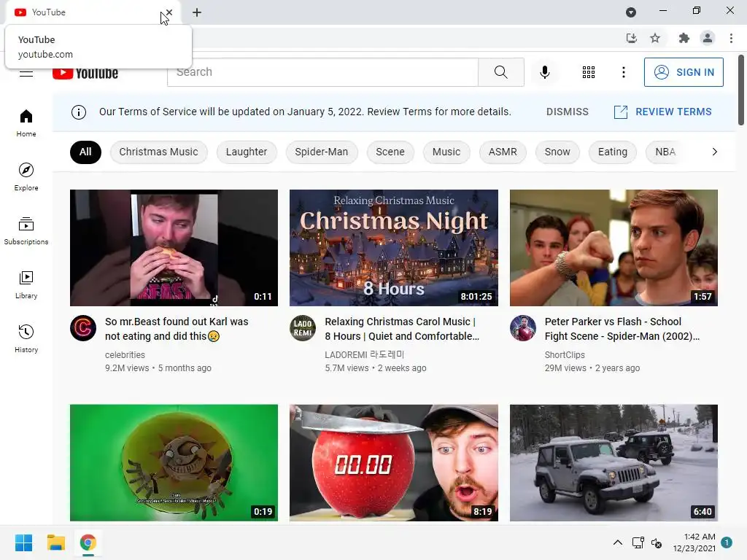Click Chrome icon in taskbar

click(88, 542)
